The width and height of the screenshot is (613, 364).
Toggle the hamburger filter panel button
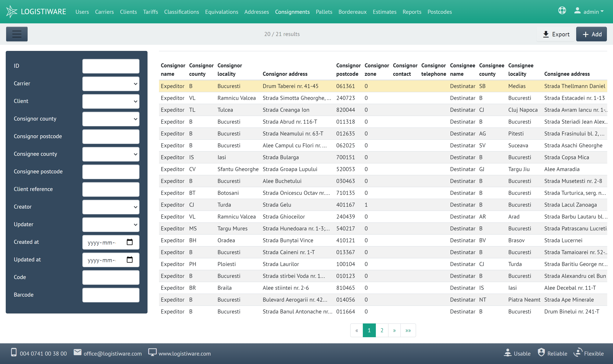pyautogui.click(x=17, y=34)
